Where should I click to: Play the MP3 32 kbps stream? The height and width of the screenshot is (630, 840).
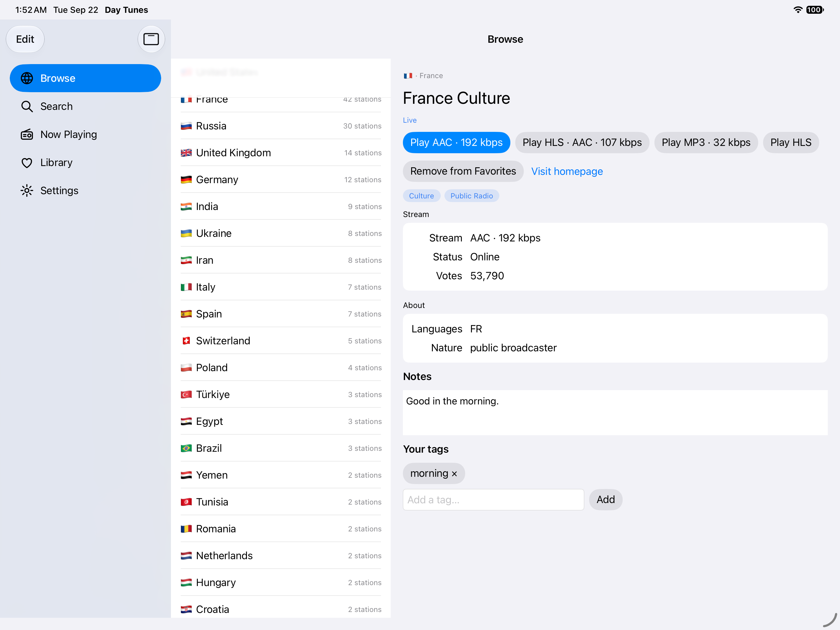pyautogui.click(x=706, y=143)
